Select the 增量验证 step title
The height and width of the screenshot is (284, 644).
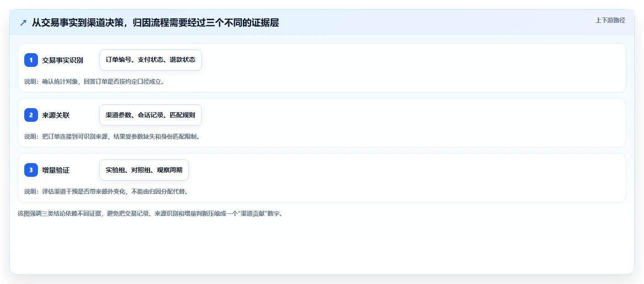point(56,170)
